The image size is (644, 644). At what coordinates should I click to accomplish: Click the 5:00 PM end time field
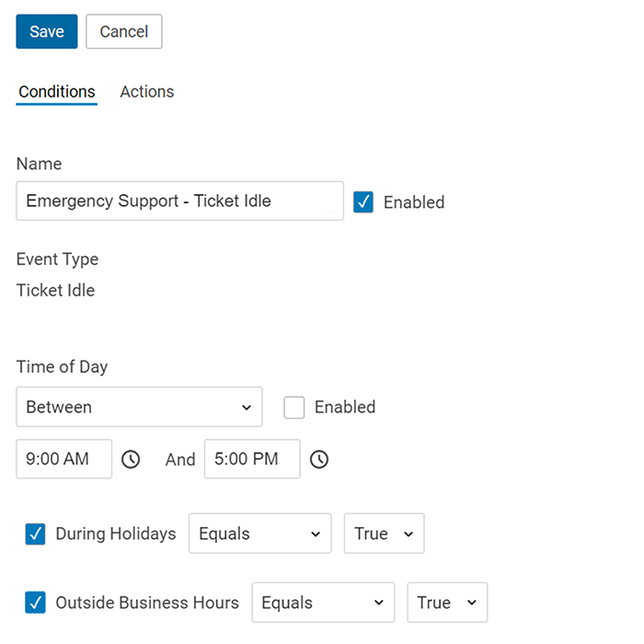(252, 459)
